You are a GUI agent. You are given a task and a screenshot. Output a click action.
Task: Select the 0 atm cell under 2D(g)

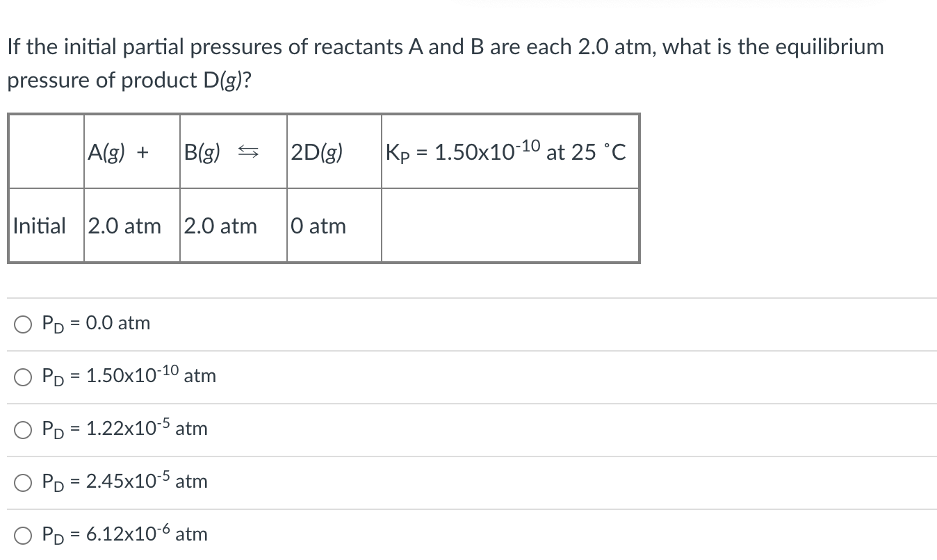318,225
